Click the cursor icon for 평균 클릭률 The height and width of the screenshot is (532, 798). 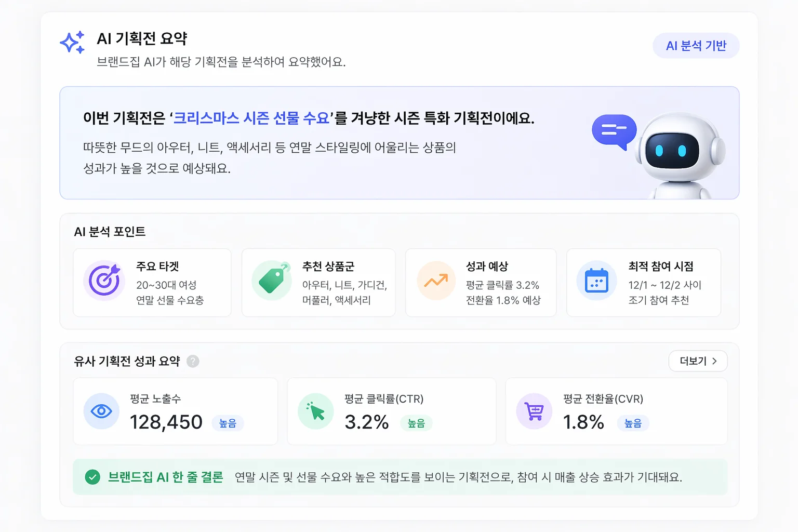tap(316, 411)
